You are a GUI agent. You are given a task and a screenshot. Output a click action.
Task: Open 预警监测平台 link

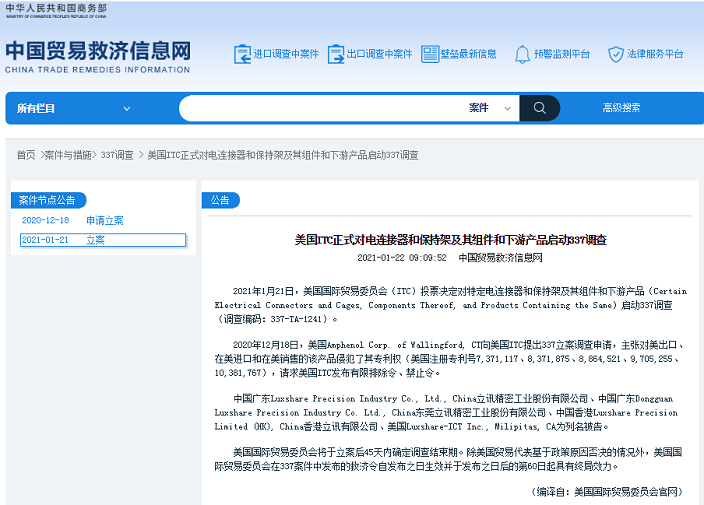pyautogui.click(x=562, y=54)
